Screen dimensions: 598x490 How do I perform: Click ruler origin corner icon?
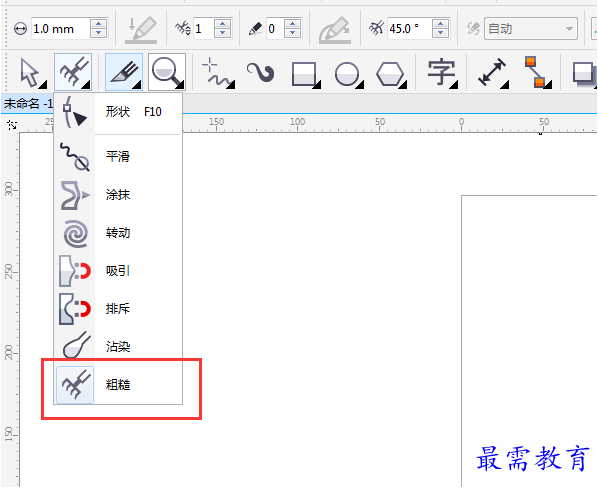click(x=12, y=125)
